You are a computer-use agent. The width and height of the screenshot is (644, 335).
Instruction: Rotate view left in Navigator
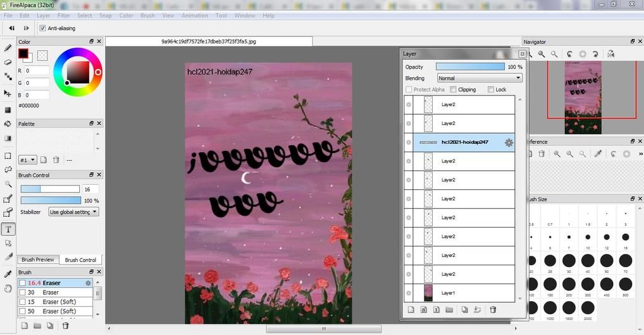570,54
